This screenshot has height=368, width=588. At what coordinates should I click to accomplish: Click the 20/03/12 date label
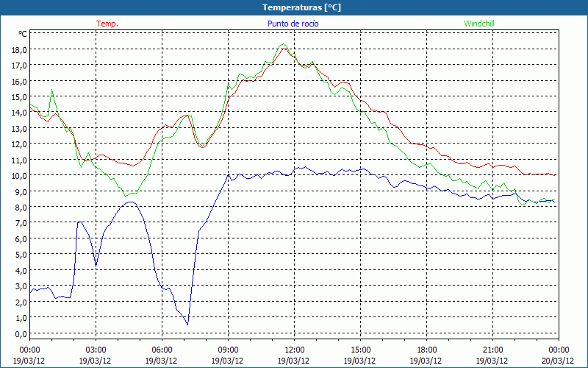[x=558, y=361]
